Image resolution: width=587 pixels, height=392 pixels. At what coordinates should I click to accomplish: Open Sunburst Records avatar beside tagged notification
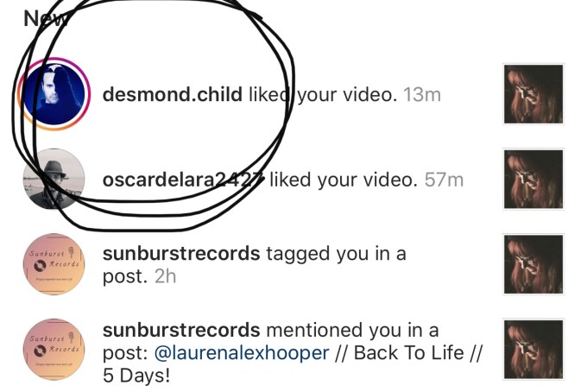click(54, 264)
